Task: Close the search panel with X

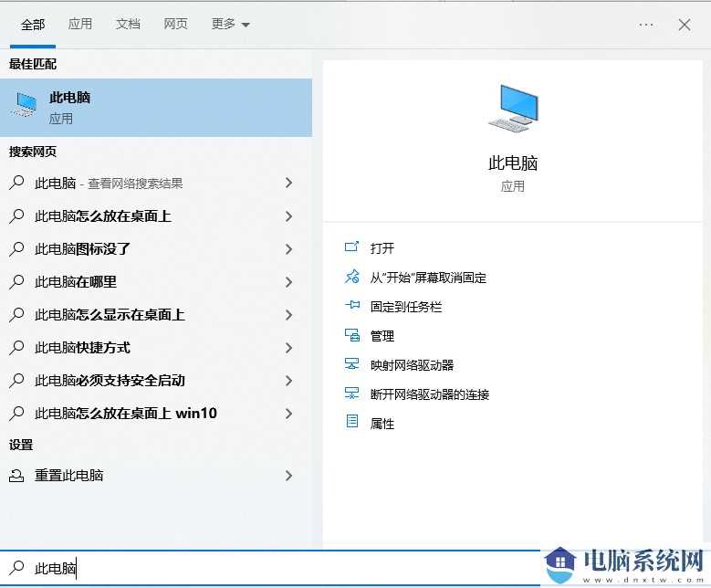Action: 685,25
